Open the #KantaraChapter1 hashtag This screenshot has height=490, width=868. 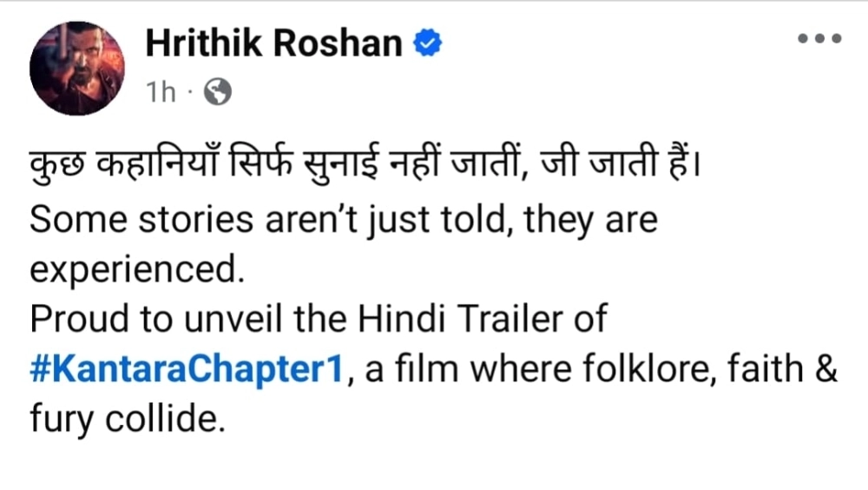187,371
